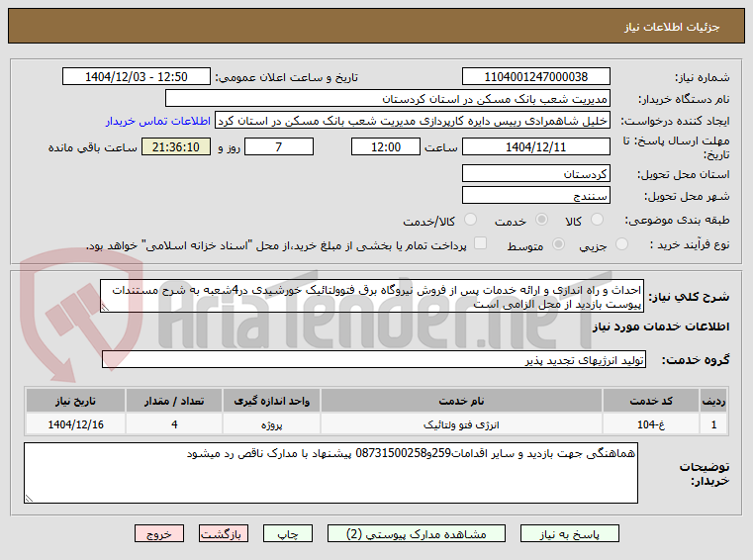This screenshot has width=753, height=560.
Task: Click the row number cell 1
Action: tap(713, 424)
